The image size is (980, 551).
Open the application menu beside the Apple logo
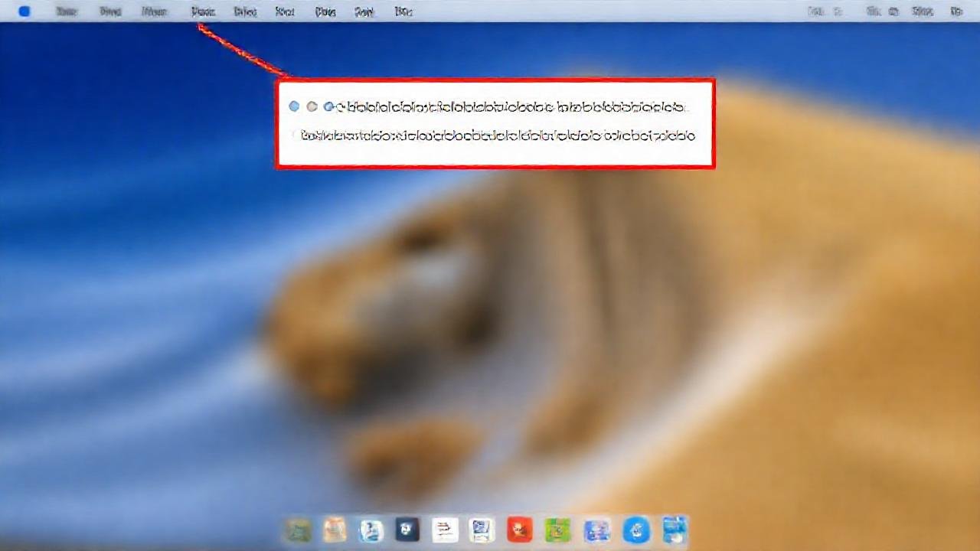[66, 11]
